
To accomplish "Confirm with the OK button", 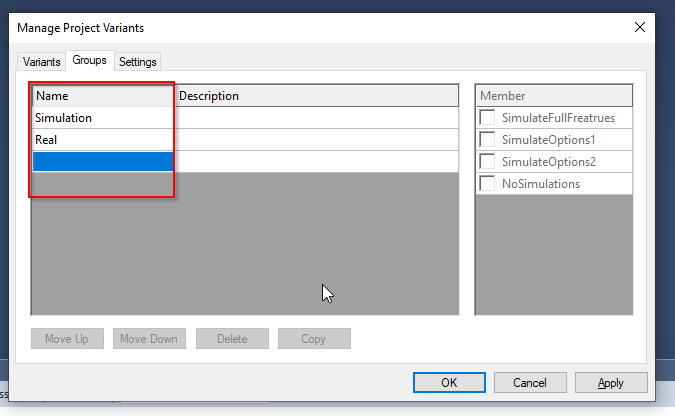I will (x=449, y=382).
